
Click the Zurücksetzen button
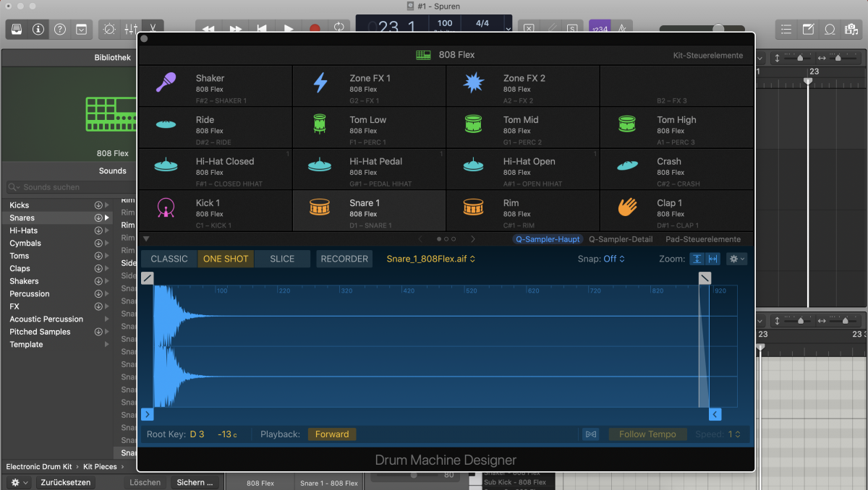click(x=66, y=482)
